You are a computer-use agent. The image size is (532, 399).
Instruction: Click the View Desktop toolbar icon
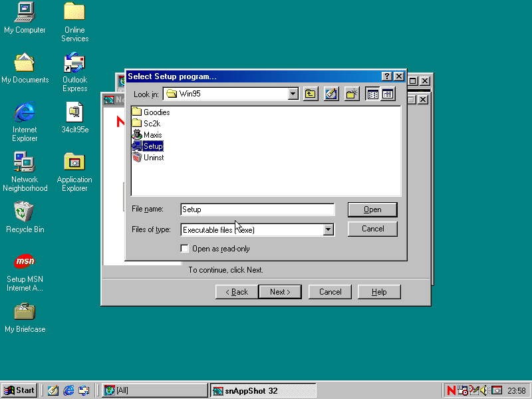click(331, 94)
